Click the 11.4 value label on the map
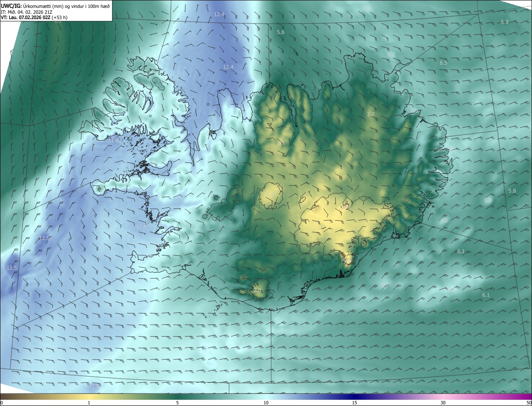The image size is (532, 406). [x=141, y=226]
